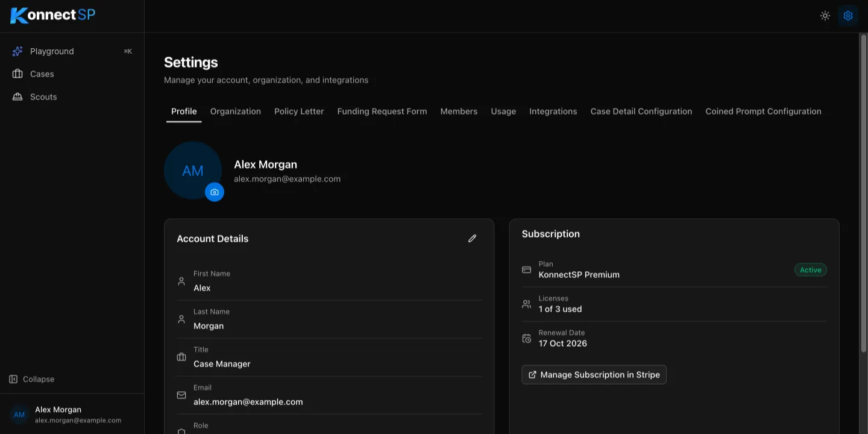Go to Funding Request Form tab
This screenshot has height=434, width=868.
tap(382, 112)
